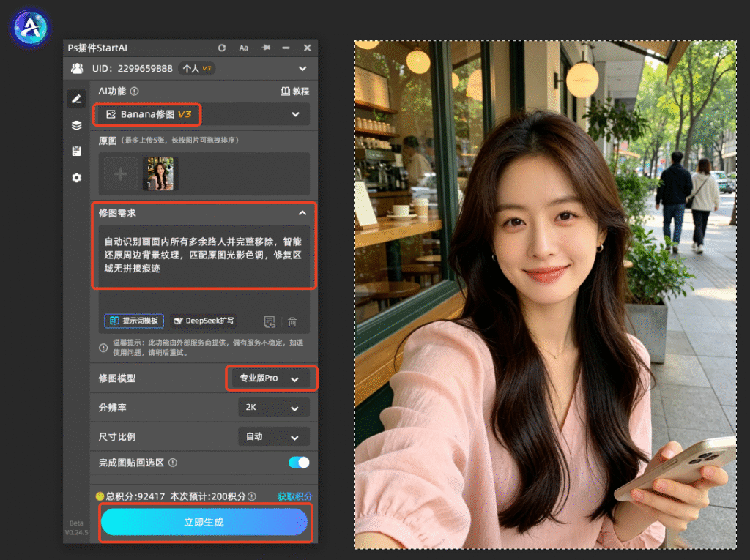Open the 2K resolution dropdown
The width and height of the screenshot is (750, 560).
tap(274, 408)
